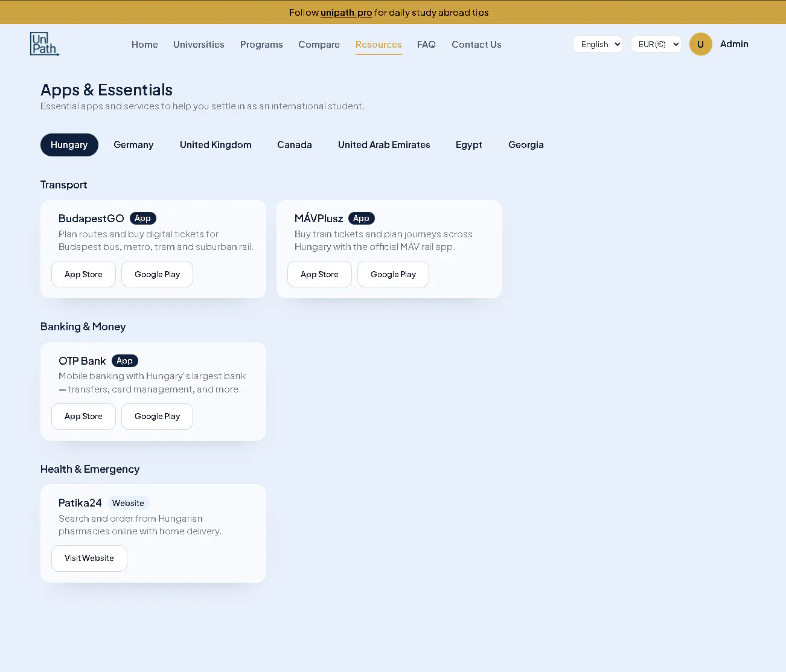Click the Health & Emergency section heading
This screenshot has width=786, height=672.
point(90,469)
